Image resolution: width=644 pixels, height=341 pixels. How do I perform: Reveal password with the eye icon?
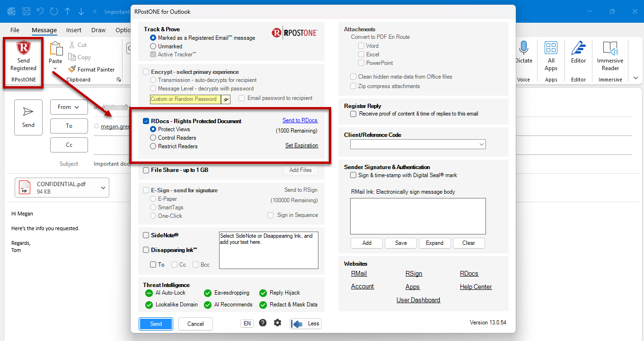pyautogui.click(x=226, y=99)
